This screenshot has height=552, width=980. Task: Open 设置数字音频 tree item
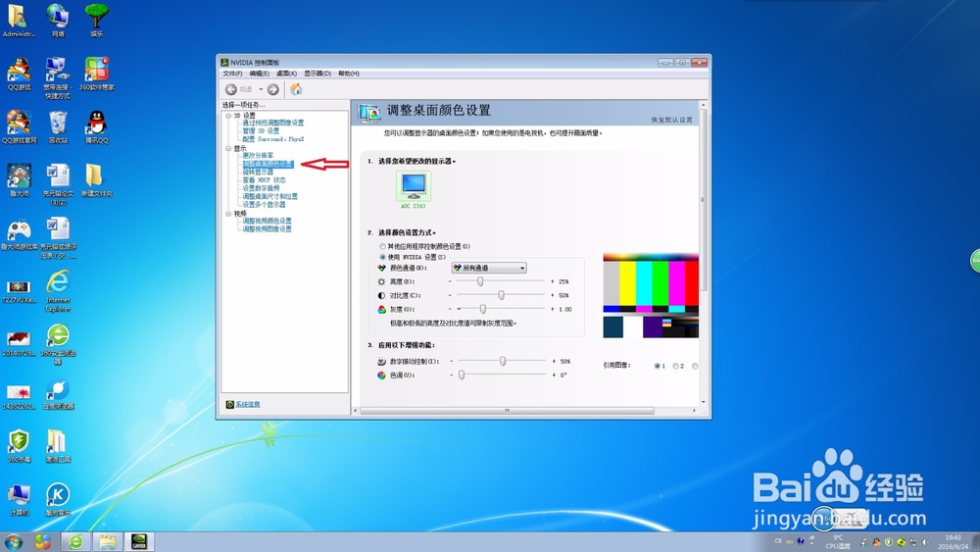pyautogui.click(x=261, y=188)
